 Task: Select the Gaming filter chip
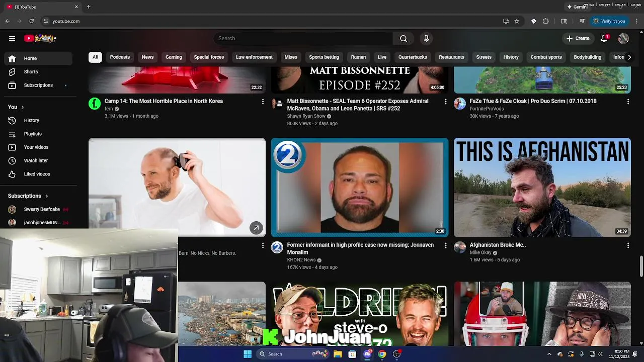pos(174,57)
